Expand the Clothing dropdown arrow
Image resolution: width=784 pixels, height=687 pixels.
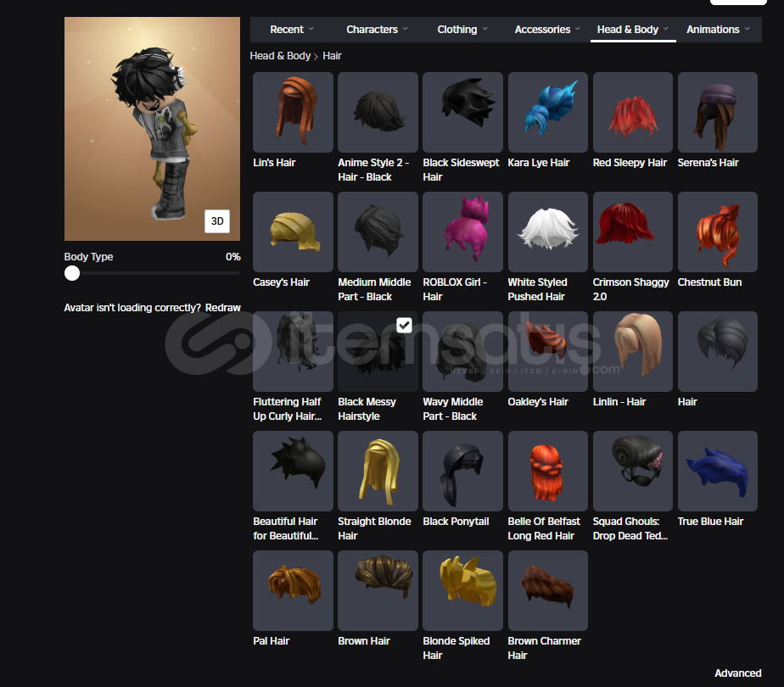tap(484, 29)
